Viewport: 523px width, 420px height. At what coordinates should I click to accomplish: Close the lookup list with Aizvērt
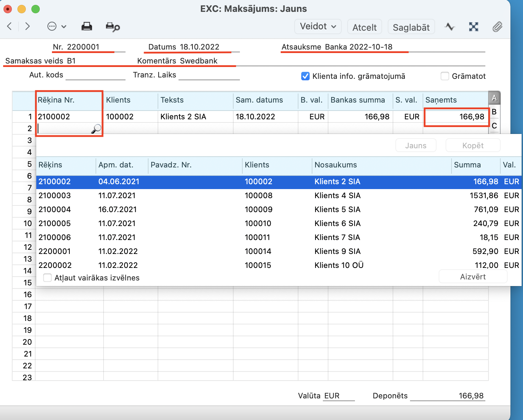472,277
